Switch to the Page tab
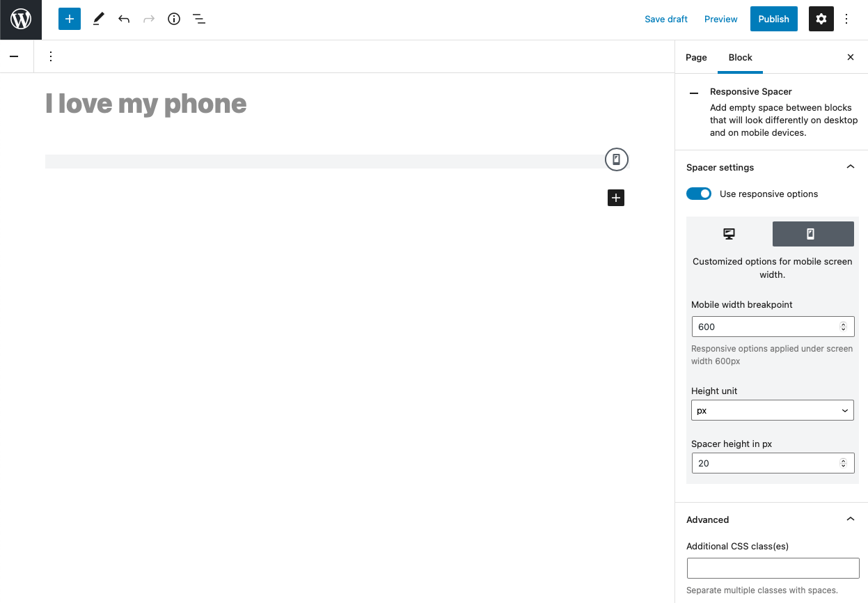Image resolution: width=868 pixels, height=603 pixels. 696,57
